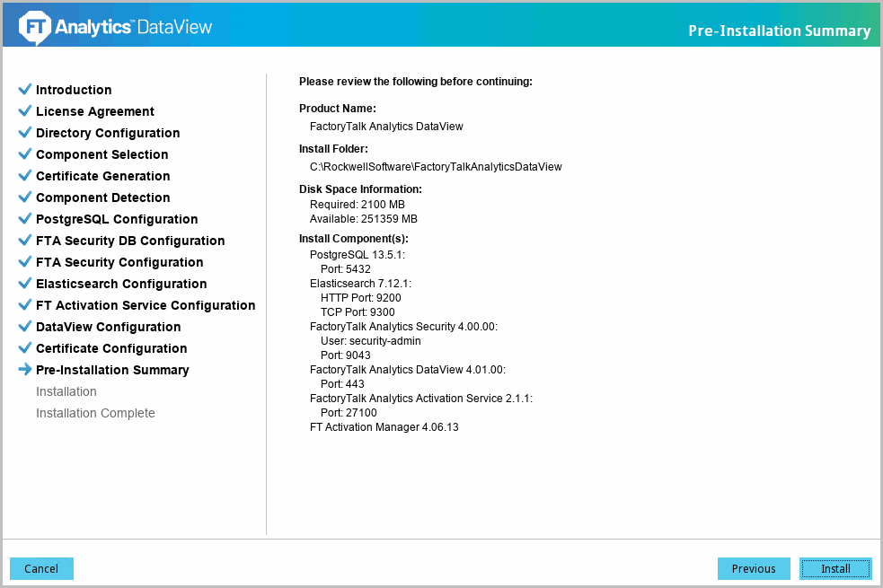Click the checkmark icon next to License Agreement
This screenshot has height=588, width=883.
pos(25,111)
